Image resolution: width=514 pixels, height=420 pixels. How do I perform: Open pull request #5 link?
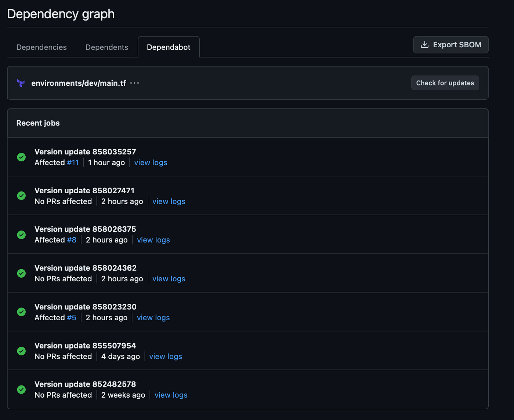pos(72,318)
